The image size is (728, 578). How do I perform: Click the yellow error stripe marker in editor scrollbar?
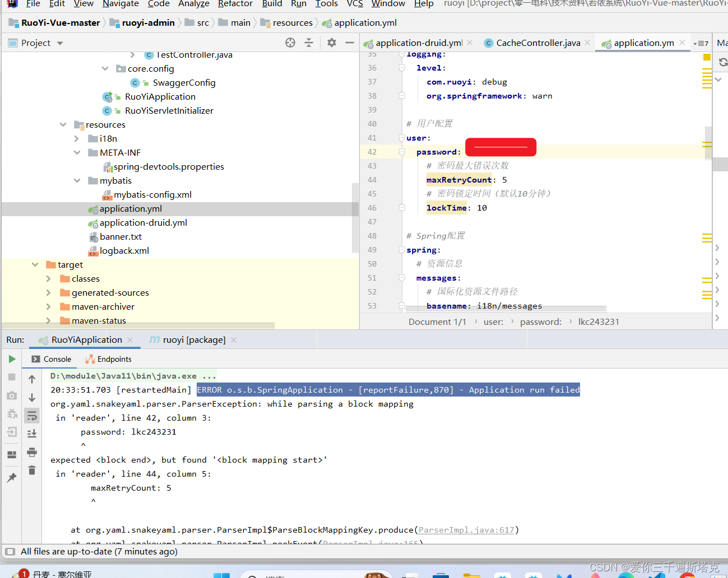click(707, 57)
